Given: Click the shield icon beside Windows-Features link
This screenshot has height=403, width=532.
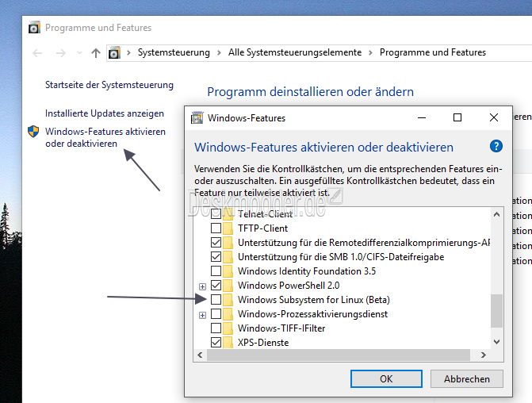Looking at the screenshot, I should [x=33, y=132].
